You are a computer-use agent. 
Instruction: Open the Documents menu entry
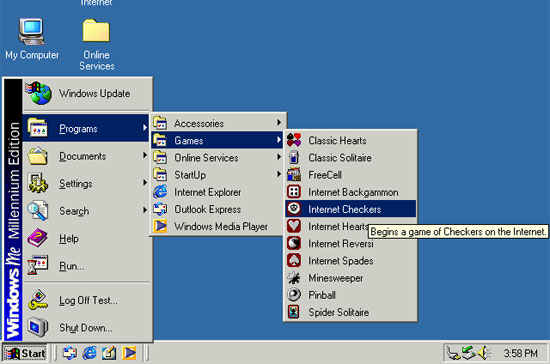(x=86, y=156)
